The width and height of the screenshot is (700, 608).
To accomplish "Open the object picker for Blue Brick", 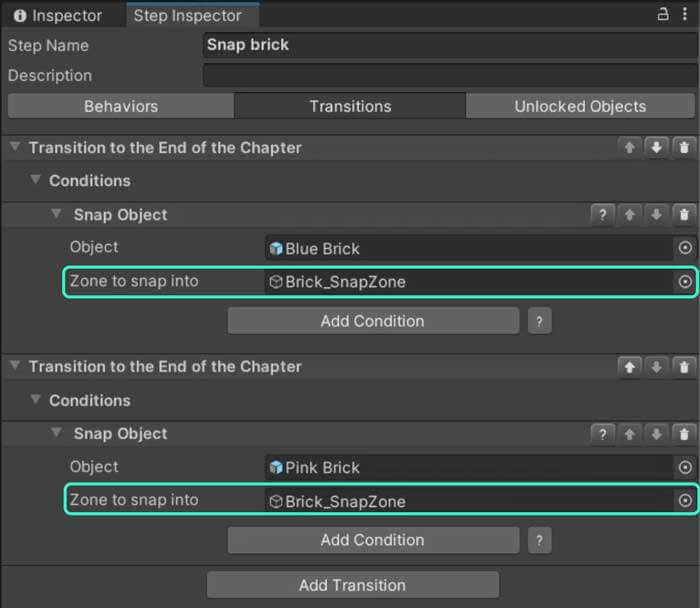I will point(685,248).
